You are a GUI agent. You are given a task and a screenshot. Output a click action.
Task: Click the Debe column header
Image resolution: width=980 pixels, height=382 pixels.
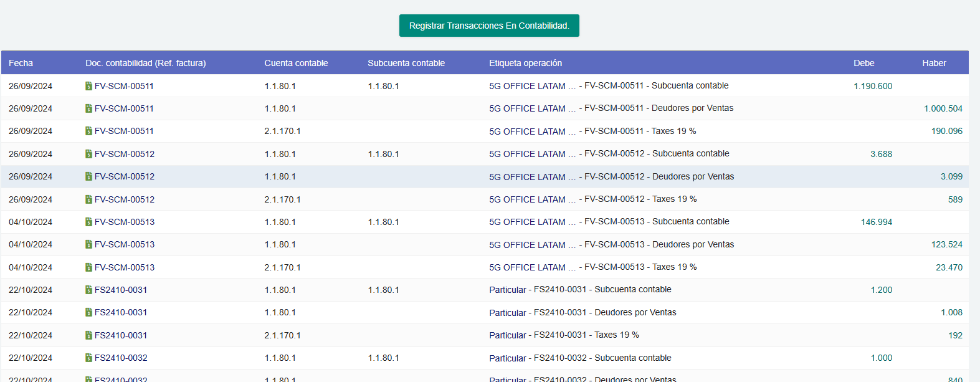(863, 63)
